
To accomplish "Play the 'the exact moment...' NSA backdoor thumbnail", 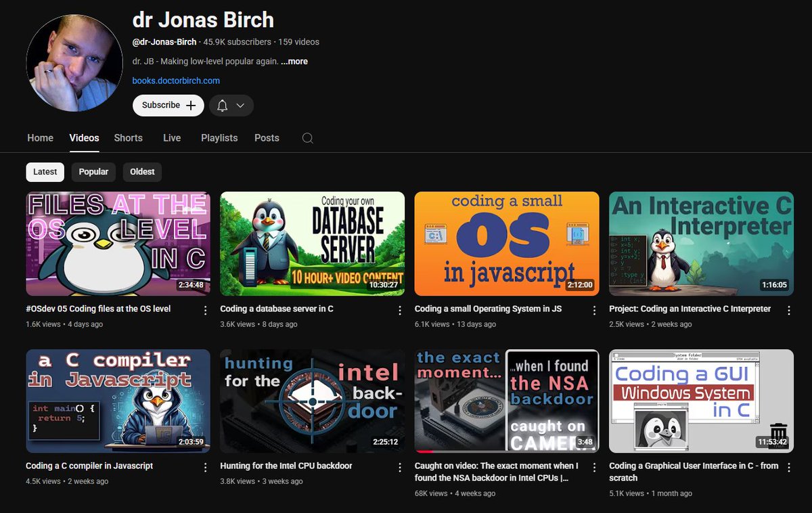I will (506, 401).
